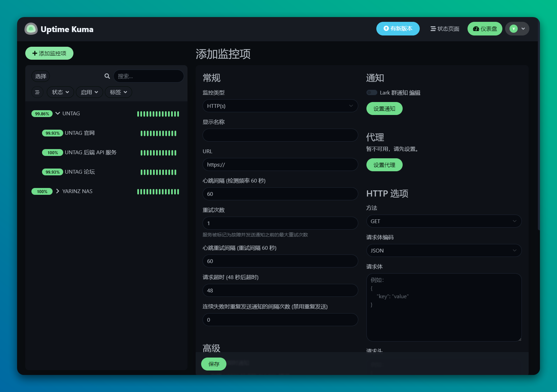The width and height of the screenshot is (557, 392).
Task: Toggle the Lark 群通知 switch
Action: coord(372,92)
